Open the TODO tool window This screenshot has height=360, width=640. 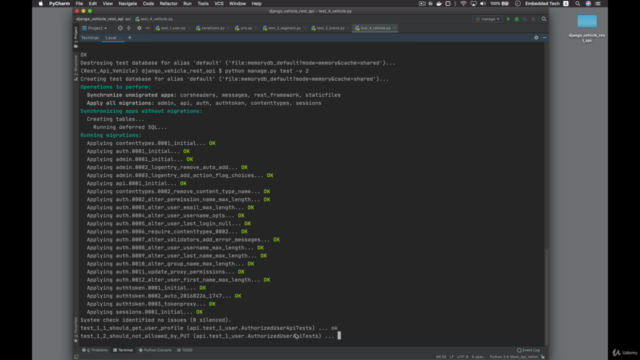[185, 350]
